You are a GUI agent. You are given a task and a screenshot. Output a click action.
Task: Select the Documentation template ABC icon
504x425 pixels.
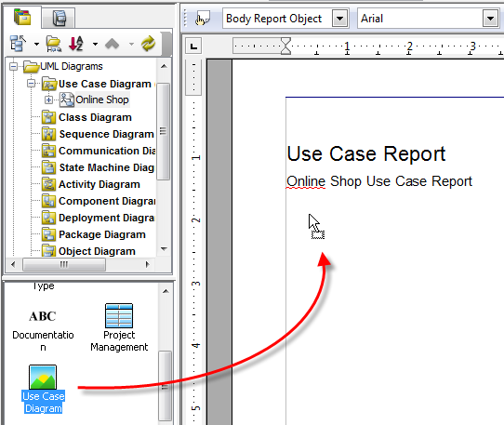43,316
